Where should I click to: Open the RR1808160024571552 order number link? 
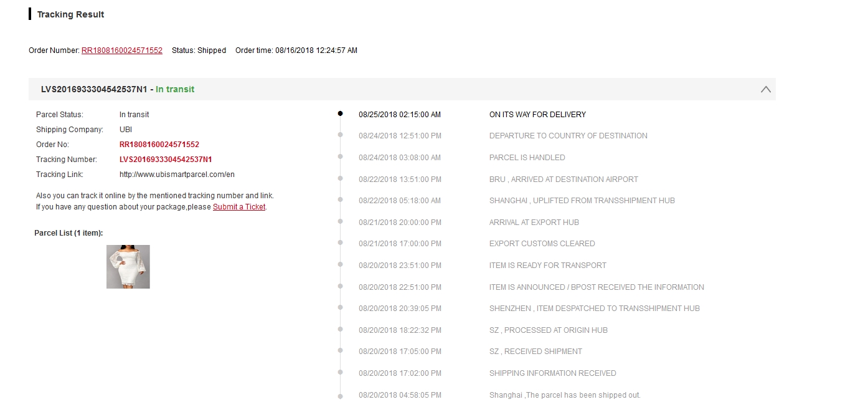tap(122, 50)
